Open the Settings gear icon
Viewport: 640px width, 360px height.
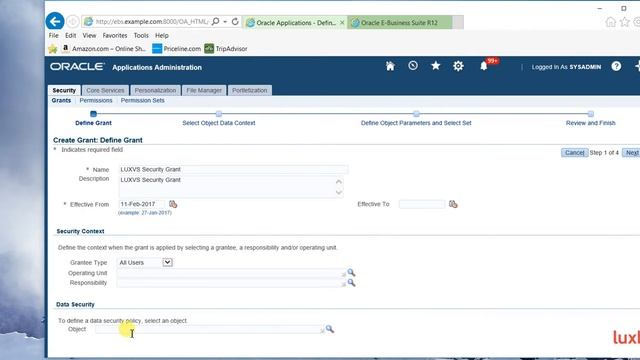click(x=458, y=66)
